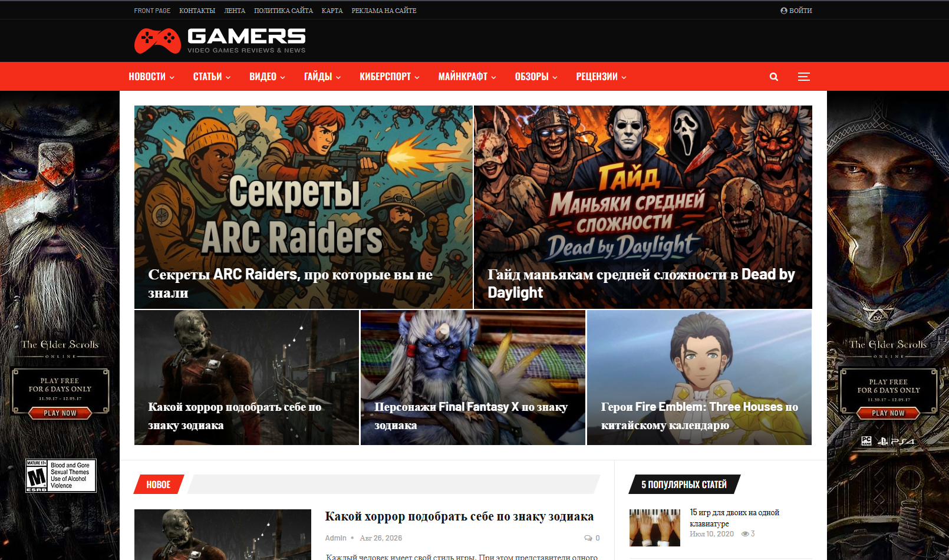Click the keyboard hands thumbnail
The height and width of the screenshot is (560, 949).
pos(655,528)
